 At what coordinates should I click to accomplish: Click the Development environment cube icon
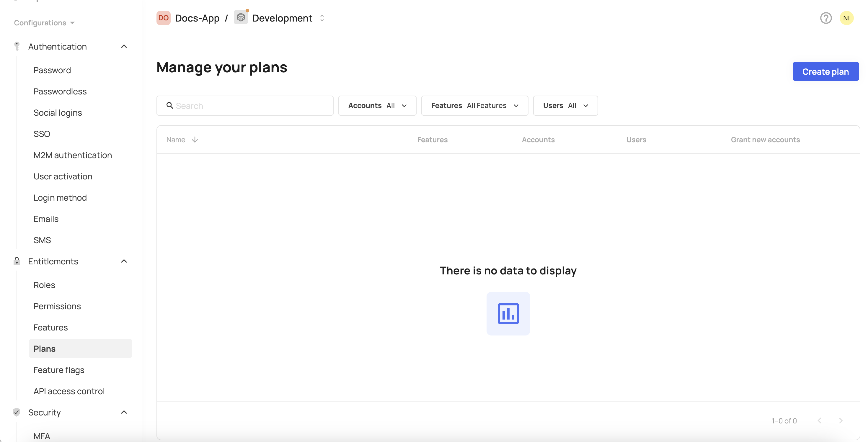coord(241,17)
